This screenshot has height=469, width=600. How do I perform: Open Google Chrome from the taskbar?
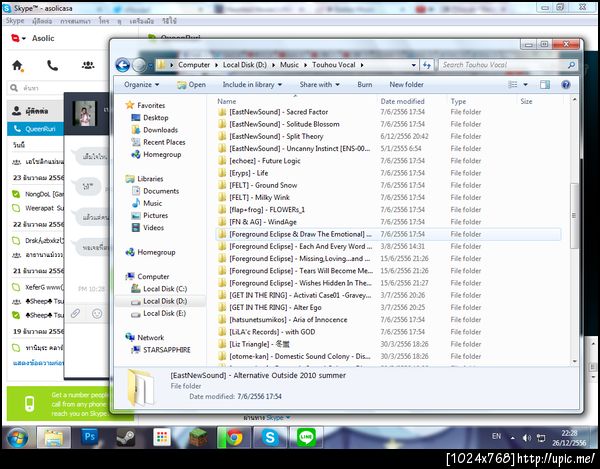coord(234,437)
